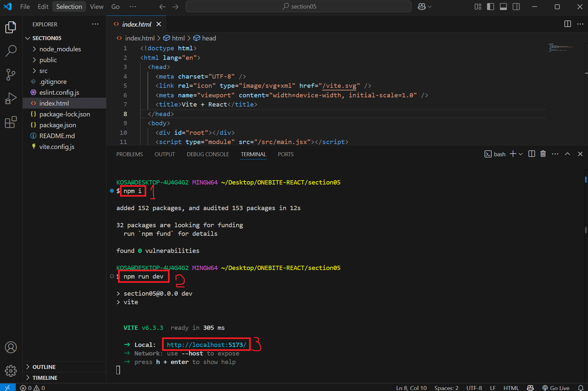Kill terminal with trash icon
This screenshot has width=588, height=391.
(x=543, y=154)
